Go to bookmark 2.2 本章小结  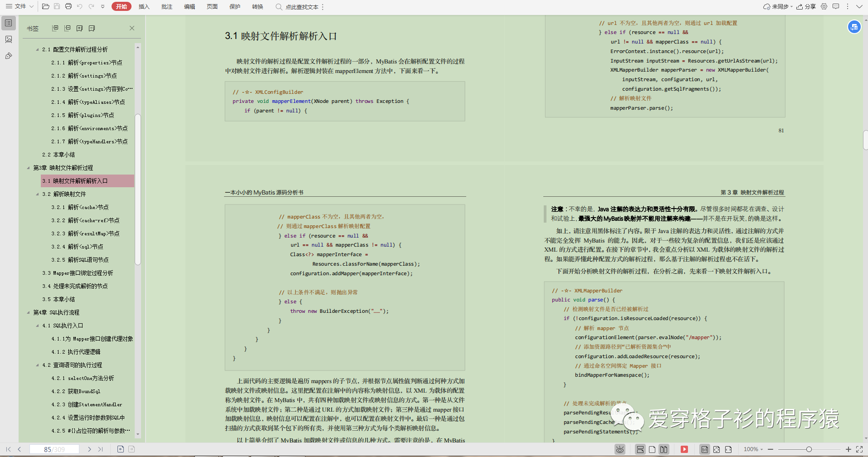(x=59, y=155)
